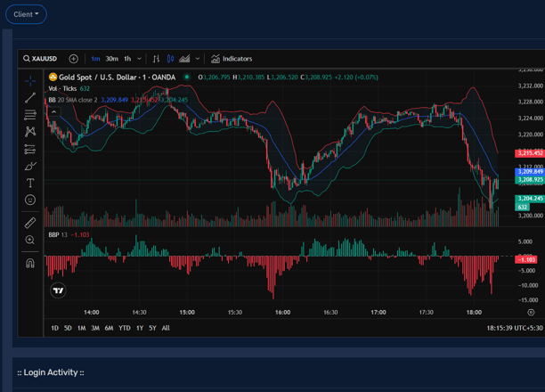Screen dimensions: 545x392
Task: Expand the chart style dropdown arrow
Action: [198, 59]
